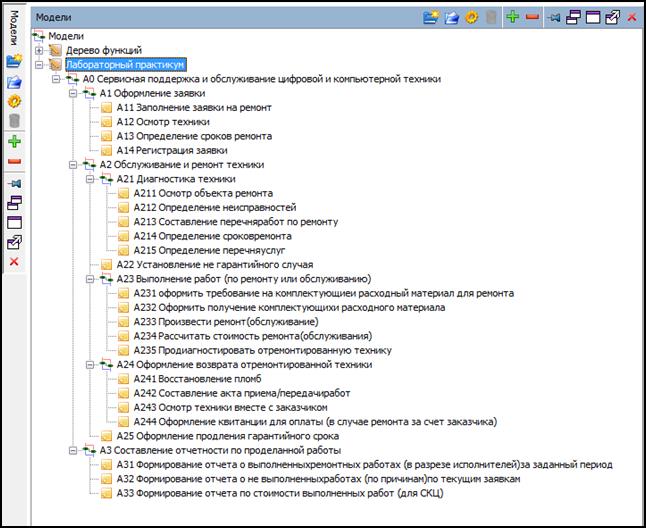Collapse the A23 Выполнение работ branch

[x=90, y=279]
